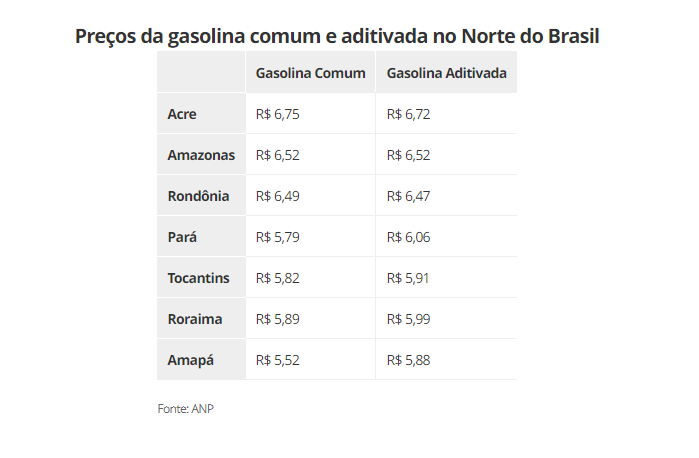Screen dimensions: 699x458
Task: Select the Gasolina Comum column header
Action: coord(310,73)
